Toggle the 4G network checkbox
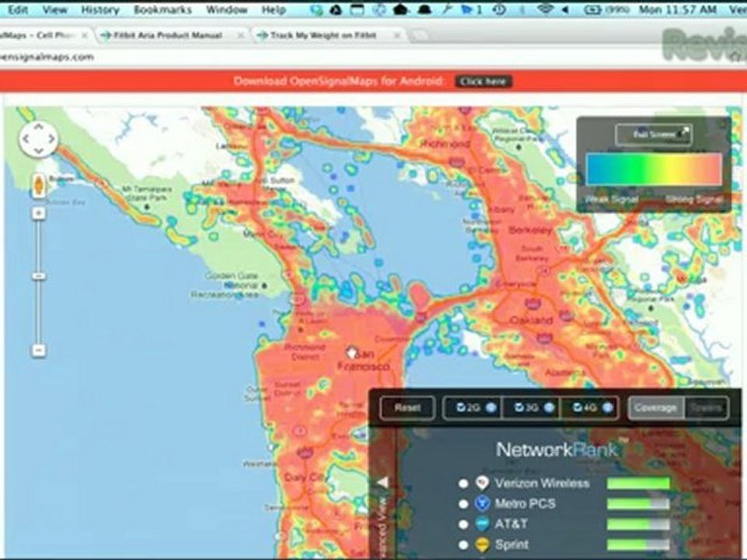Image resolution: width=747 pixels, height=560 pixels. click(x=577, y=408)
